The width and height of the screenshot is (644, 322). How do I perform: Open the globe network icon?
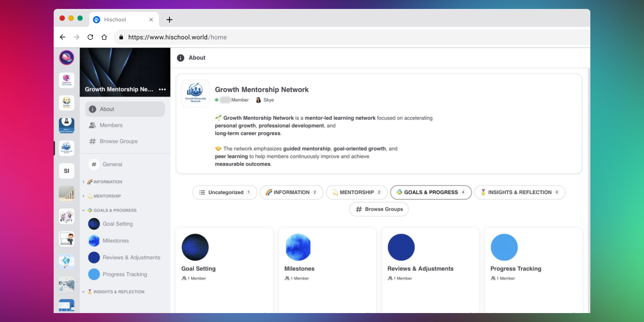coord(67,261)
